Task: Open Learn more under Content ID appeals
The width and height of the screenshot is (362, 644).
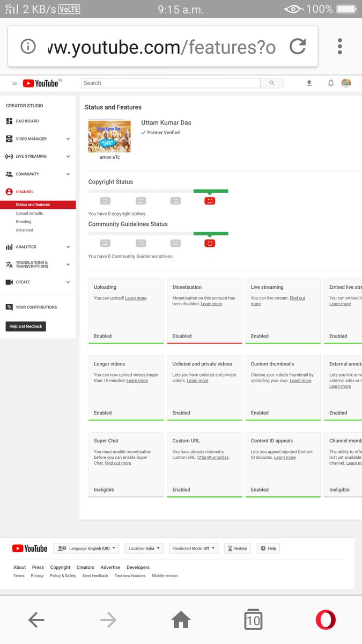Action: coord(285,458)
